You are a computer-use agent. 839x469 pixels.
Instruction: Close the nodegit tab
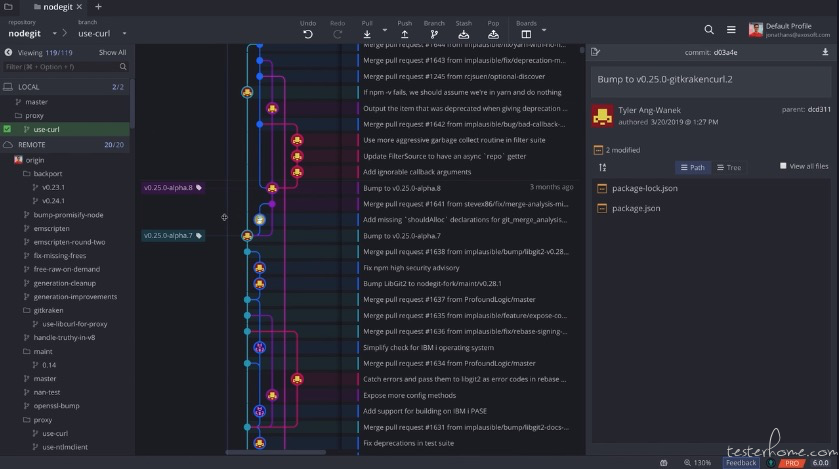pos(79,7)
